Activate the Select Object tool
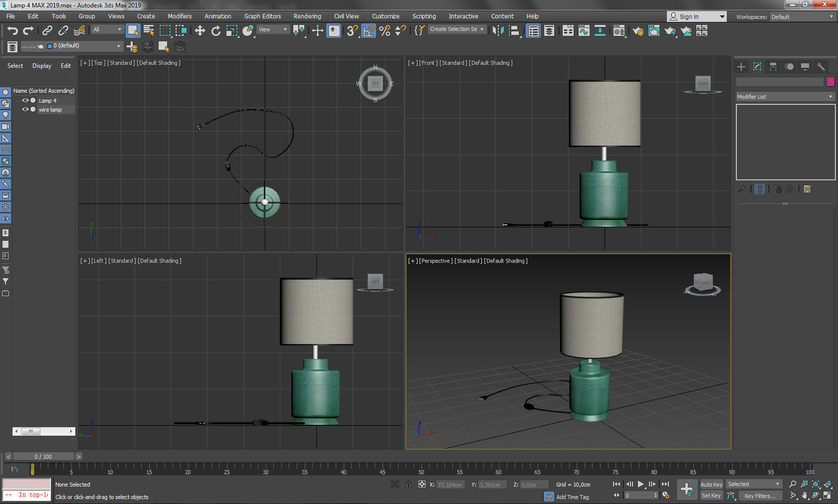Screen dimensions: 838x504 pyautogui.click(x=133, y=31)
